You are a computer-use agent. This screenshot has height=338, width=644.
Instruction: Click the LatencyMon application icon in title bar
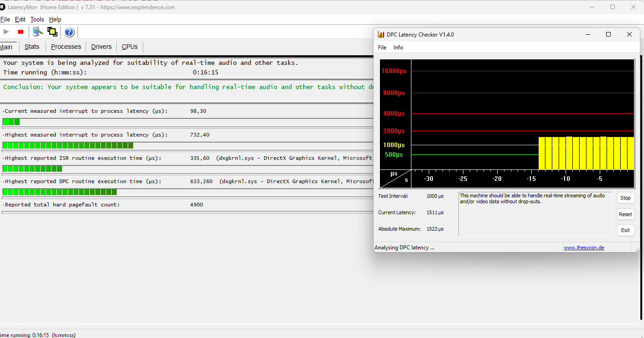point(2,7)
